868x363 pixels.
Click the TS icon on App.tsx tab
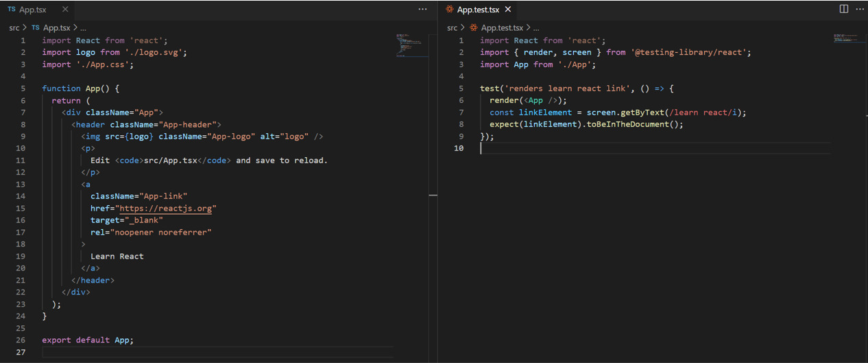(12, 10)
